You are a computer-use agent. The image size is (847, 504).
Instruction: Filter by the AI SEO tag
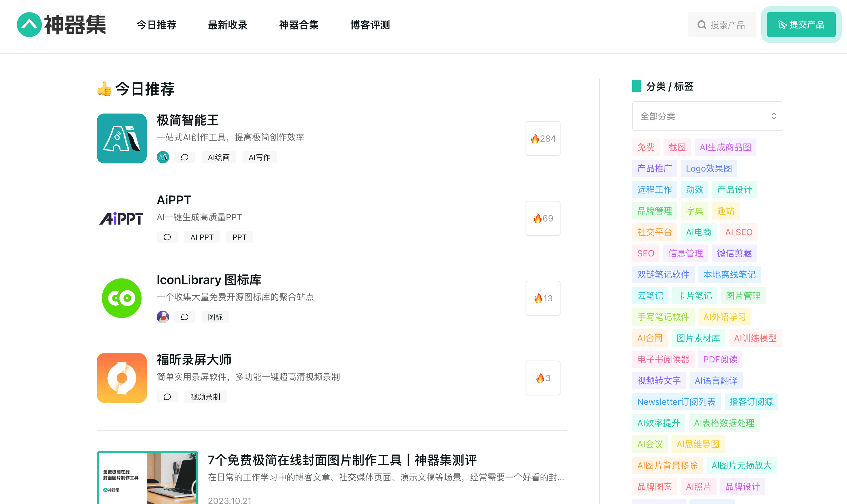click(x=739, y=232)
